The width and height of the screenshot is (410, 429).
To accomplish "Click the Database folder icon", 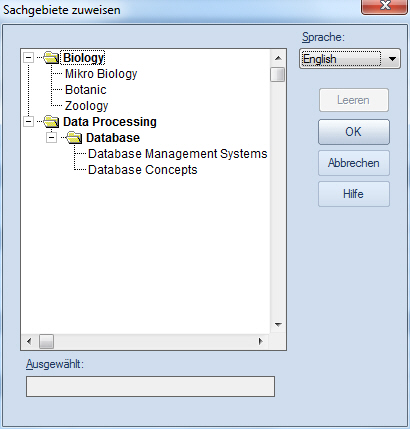I will coord(74,138).
